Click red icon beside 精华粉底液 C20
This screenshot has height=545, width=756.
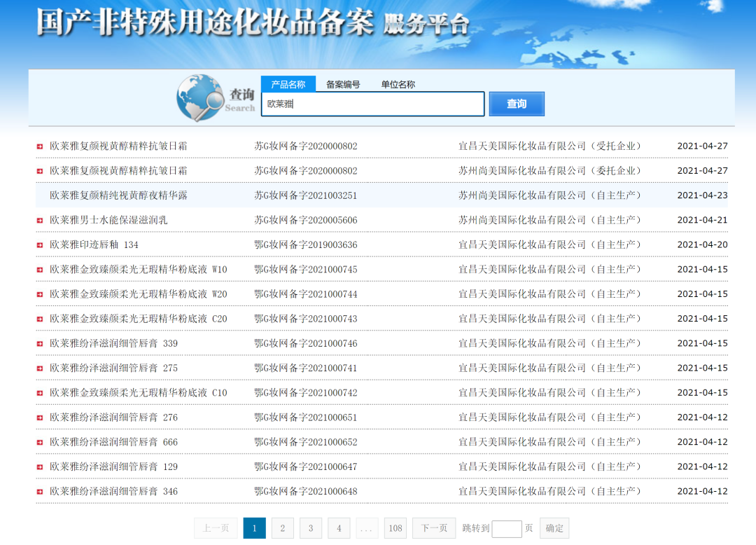pyautogui.click(x=40, y=319)
